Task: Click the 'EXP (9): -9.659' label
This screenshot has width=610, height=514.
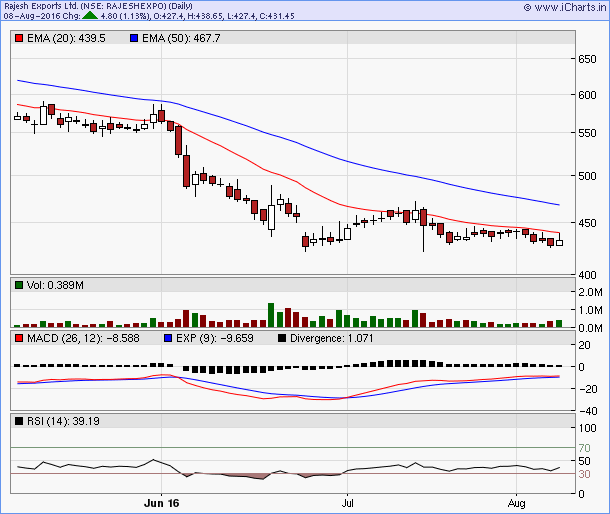Action: (215, 338)
